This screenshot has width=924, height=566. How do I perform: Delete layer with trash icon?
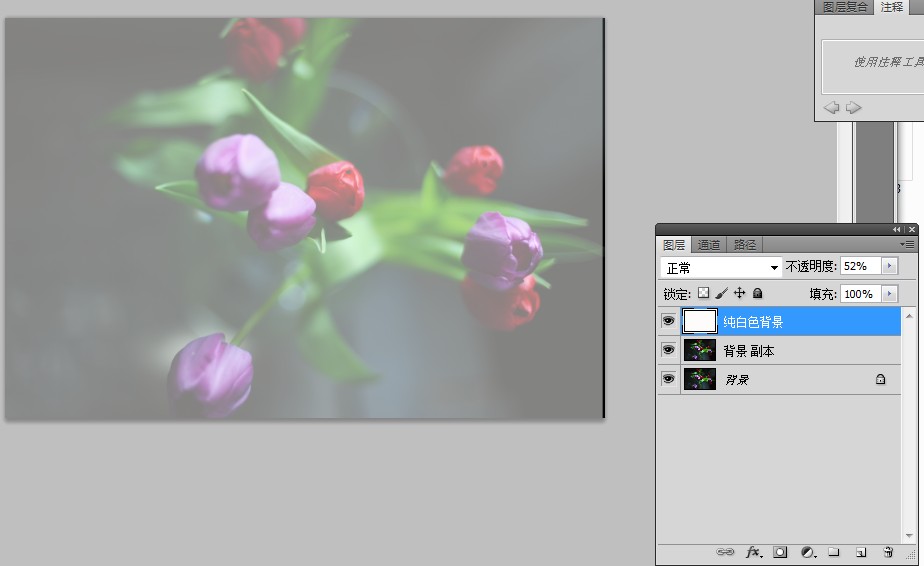coord(887,552)
